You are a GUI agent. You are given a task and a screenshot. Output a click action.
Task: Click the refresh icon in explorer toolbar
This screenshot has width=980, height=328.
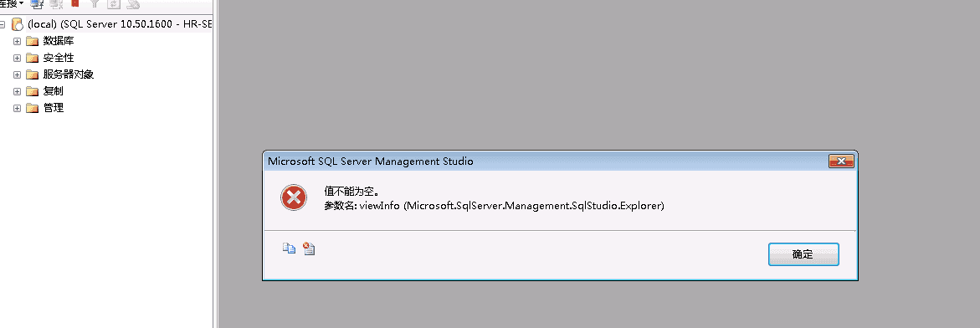tap(113, 3)
